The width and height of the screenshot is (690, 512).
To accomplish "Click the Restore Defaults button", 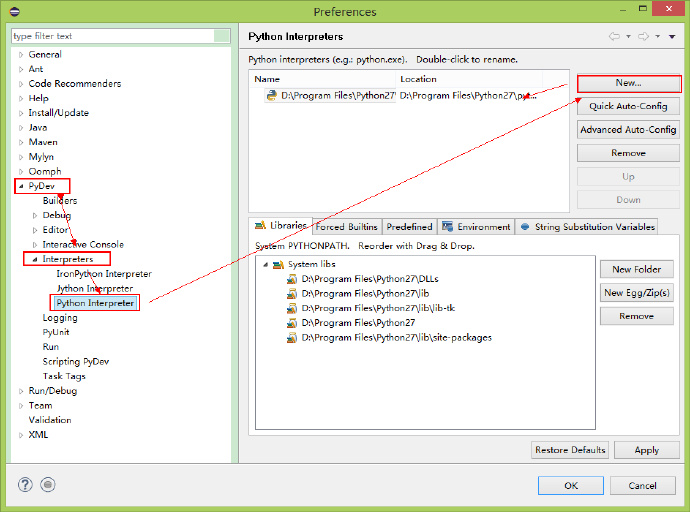I will 570,450.
